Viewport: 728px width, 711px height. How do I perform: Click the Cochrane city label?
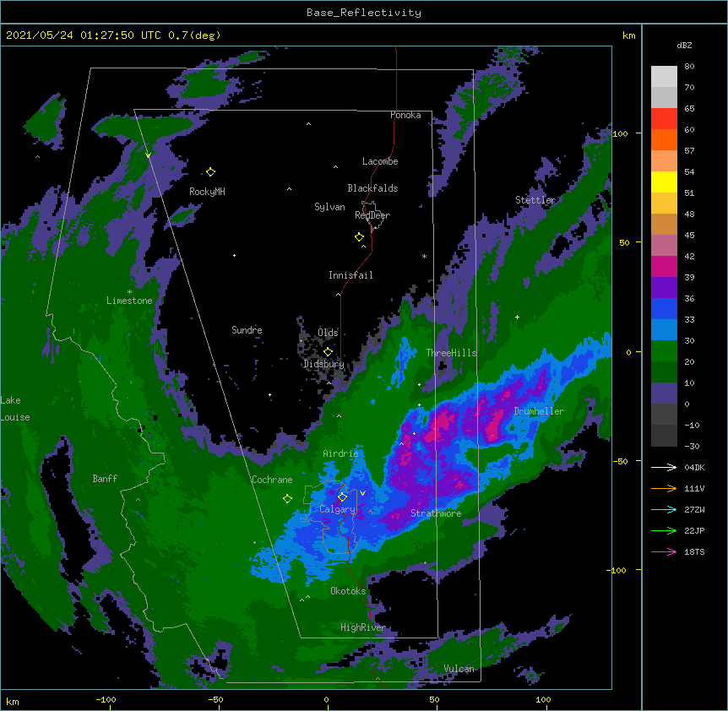point(272,480)
